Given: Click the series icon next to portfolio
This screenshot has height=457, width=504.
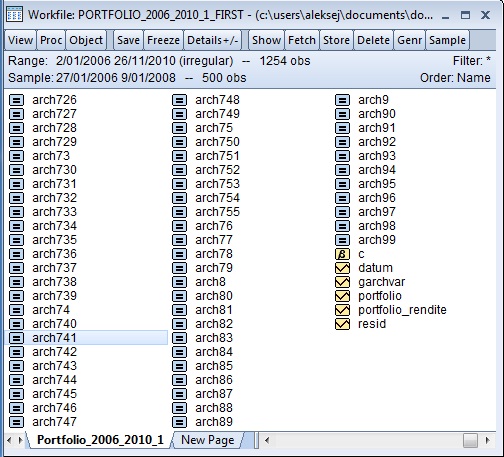Looking at the screenshot, I should pyautogui.click(x=342, y=296).
